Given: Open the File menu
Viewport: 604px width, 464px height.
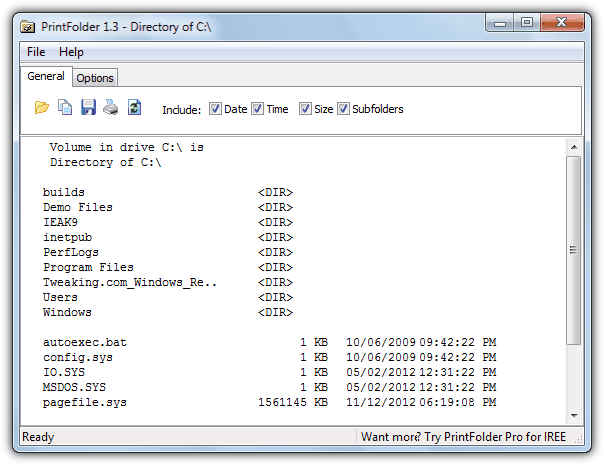Looking at the screenshot, I should tap(36, 52).
